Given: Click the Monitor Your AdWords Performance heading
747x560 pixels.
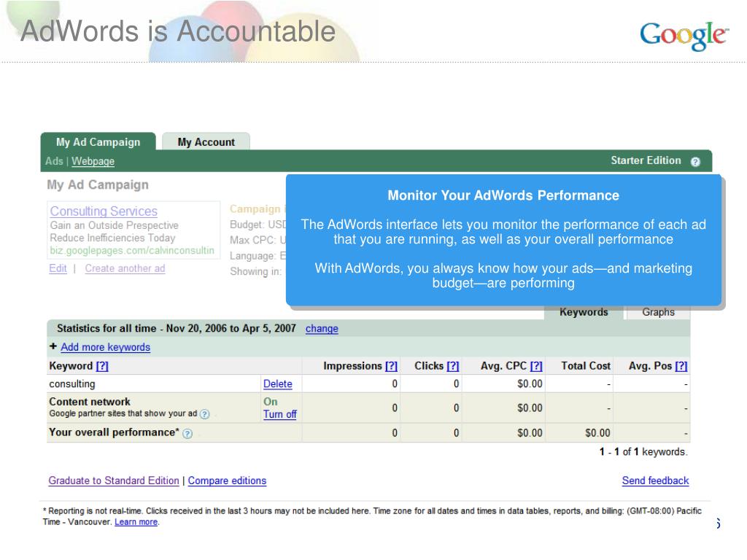Looking at the screenshot, I should pyautogui.click(x=503, y=195).
